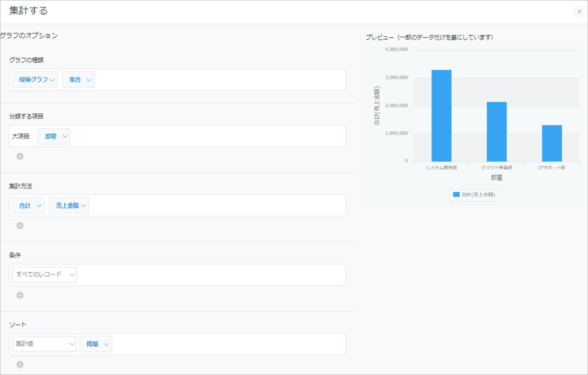The width and height of the screenshot is (588, 375).
Task: Click the 4,000,000 axis value
Action: (396, 49)
